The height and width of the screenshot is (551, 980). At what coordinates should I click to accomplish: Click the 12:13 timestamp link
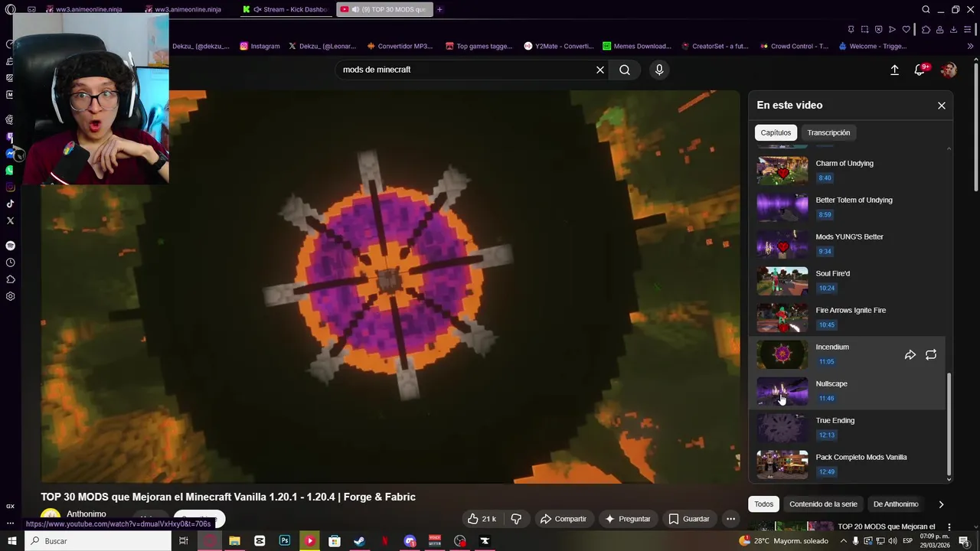pos(826,435)
